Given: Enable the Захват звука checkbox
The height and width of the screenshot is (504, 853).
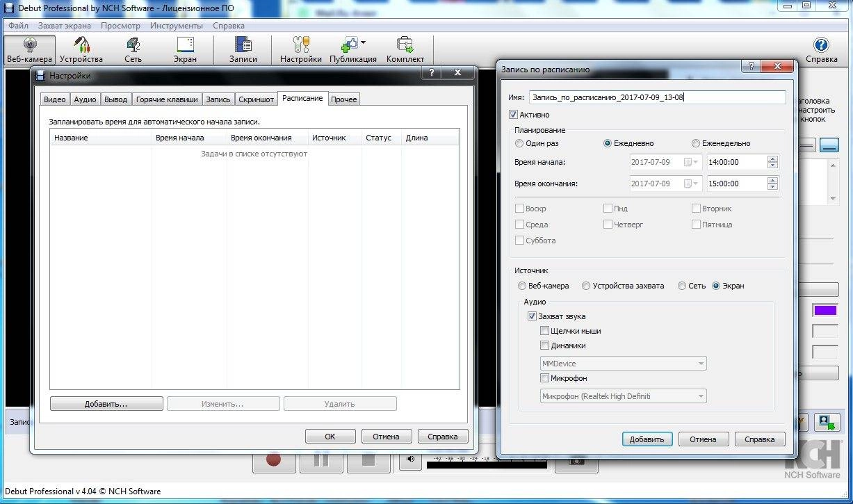Looking at the screenshot, I should click(532, 316).
